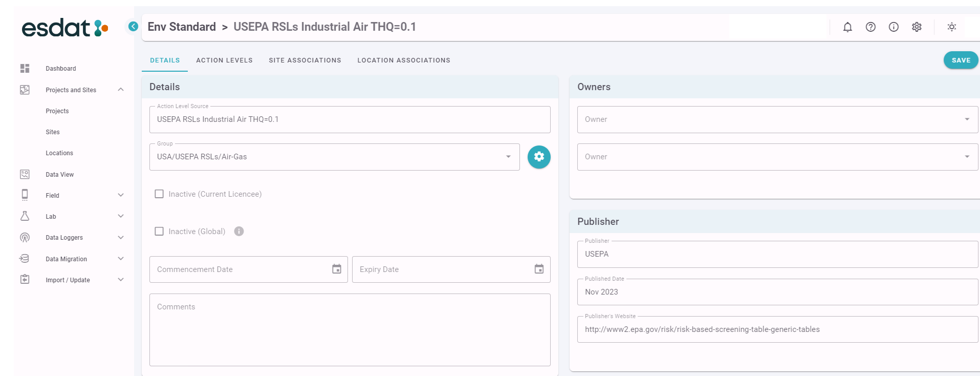Viewport: 980px width, 376px height.
Task: Collapse the sidebar with the arrow button
Action: (133, 26)
